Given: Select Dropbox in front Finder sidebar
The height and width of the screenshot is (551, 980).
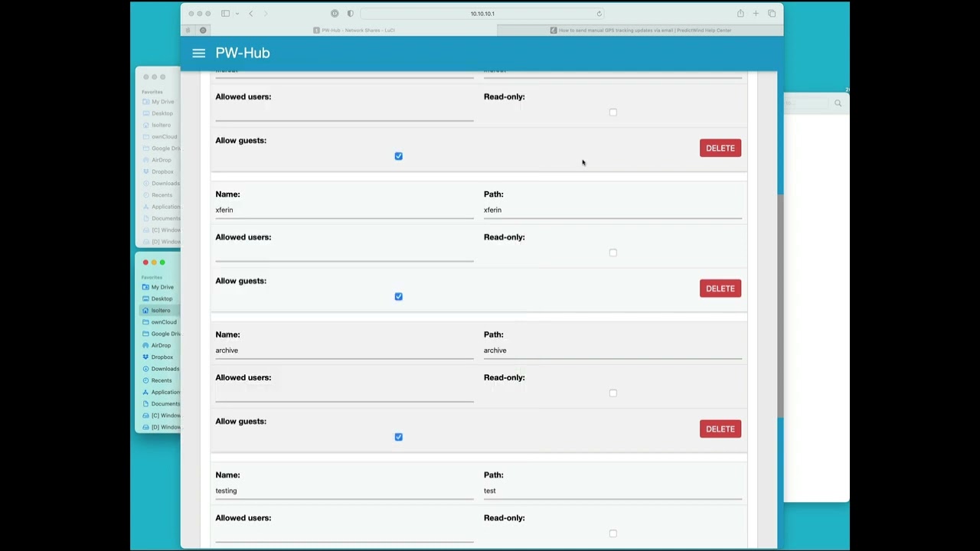Looking at the screenshot, I should click(161, 357).
